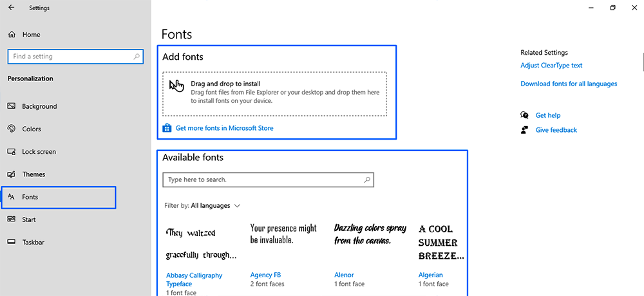
Task: Click the Microsoft Store bag icon
Action: click(x=167, y=127)
